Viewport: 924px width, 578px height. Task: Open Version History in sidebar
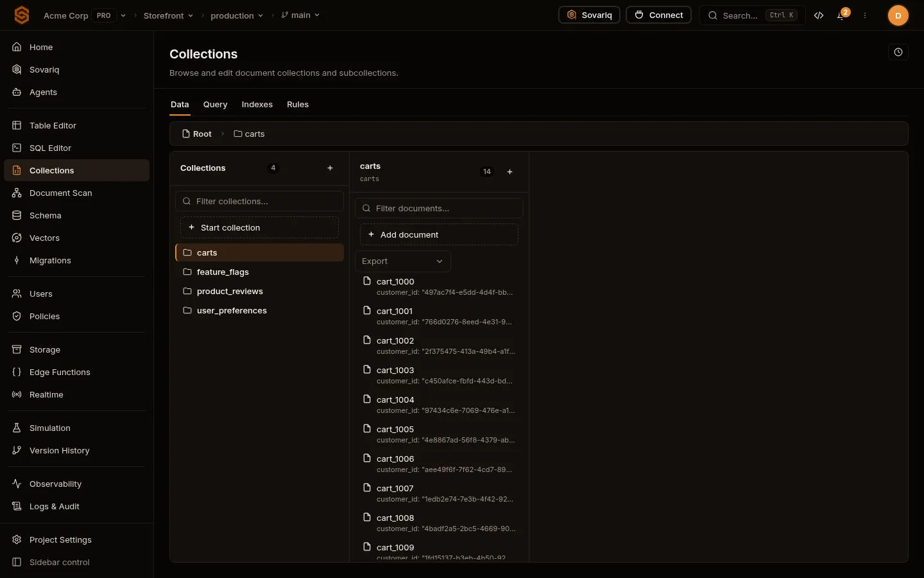click(77, 450)
